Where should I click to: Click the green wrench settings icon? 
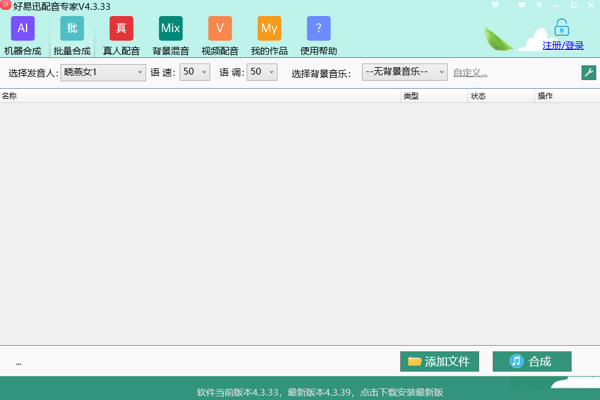tap(588, 72)
